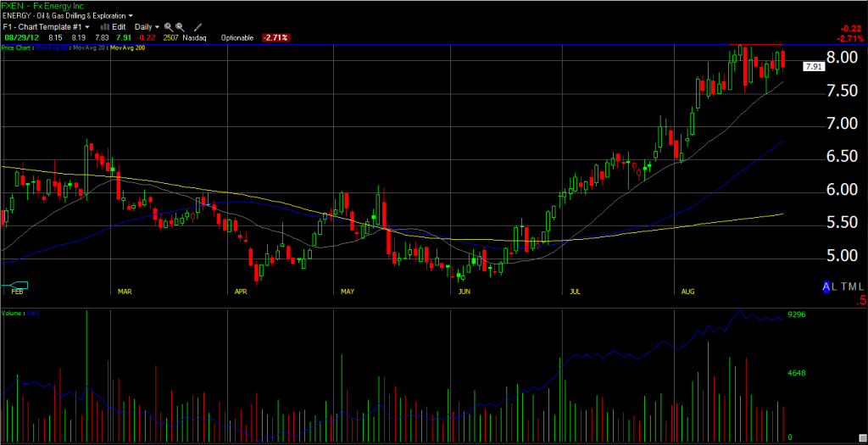Select the M scaling letter in ALTML
Image resolution: width=868 pixels, height=445 pixels.
pyautogui.click(x=851, y=286)
